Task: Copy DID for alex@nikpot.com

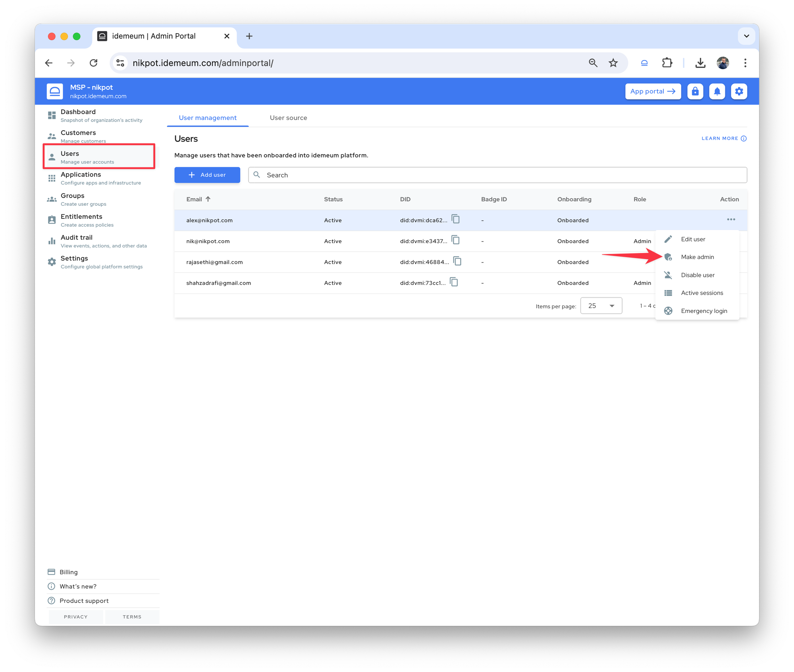Action: (x=456, y=219)
